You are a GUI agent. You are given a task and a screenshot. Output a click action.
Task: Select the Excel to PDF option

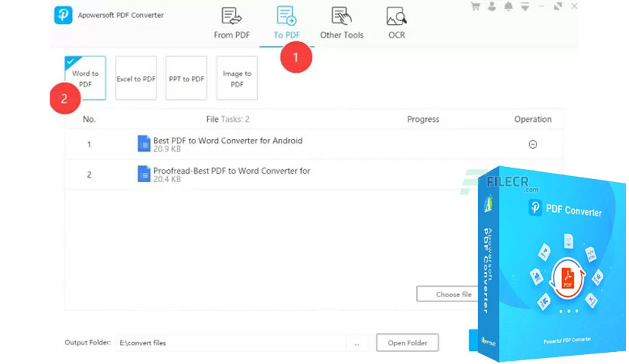click(136, 78)
